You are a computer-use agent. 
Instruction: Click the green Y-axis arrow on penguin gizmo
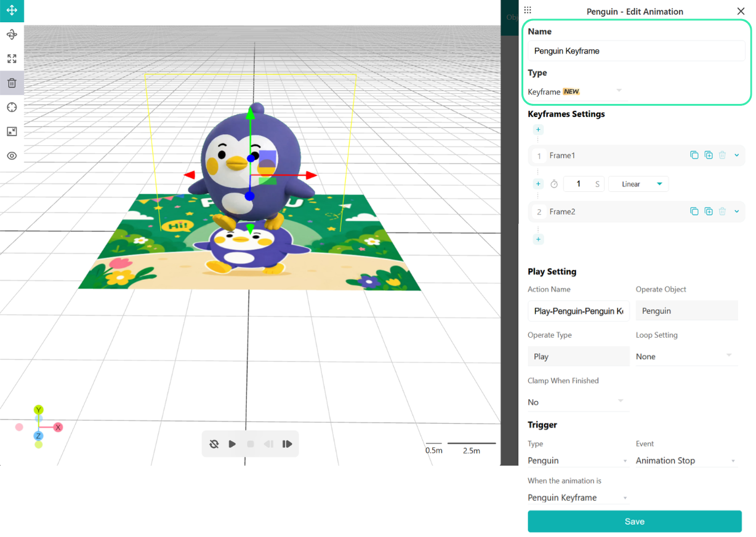250,113
